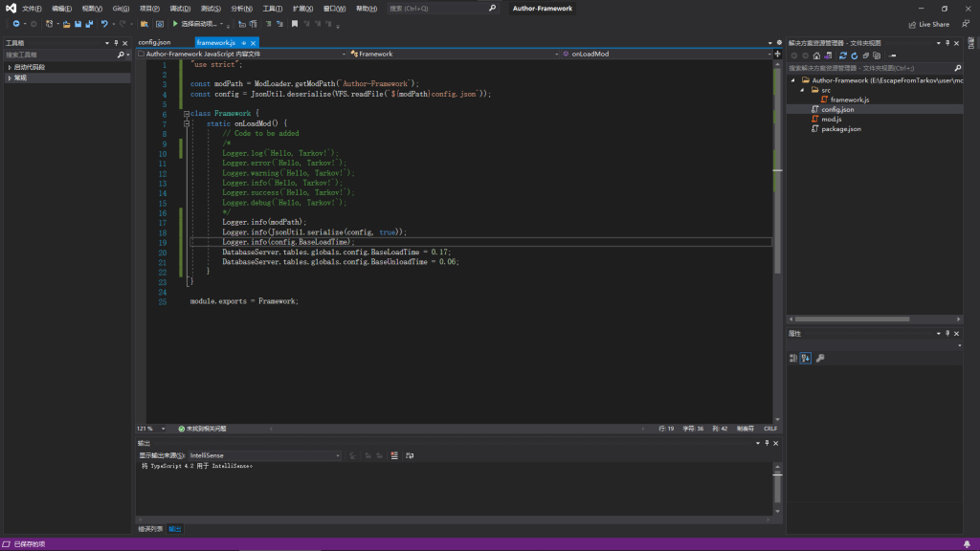Click the Save All toolbar icon
Viewport: 980px width, 551px height.
[89, 24]
